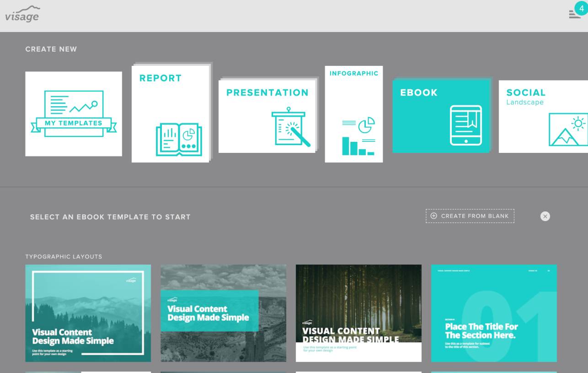The image size is (588, 373).
Task: Click the My Templates ribbon banner icon
Action: (74, 114)
